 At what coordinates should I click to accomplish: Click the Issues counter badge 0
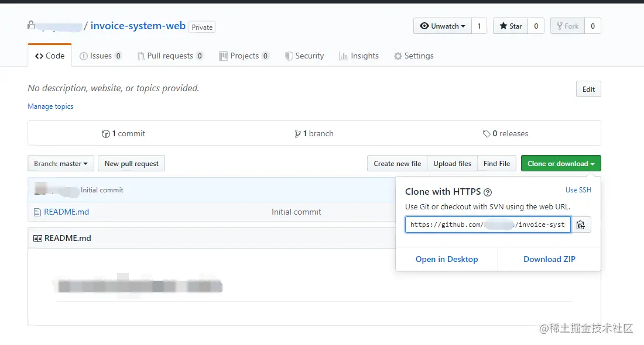[x=118, y=56]
